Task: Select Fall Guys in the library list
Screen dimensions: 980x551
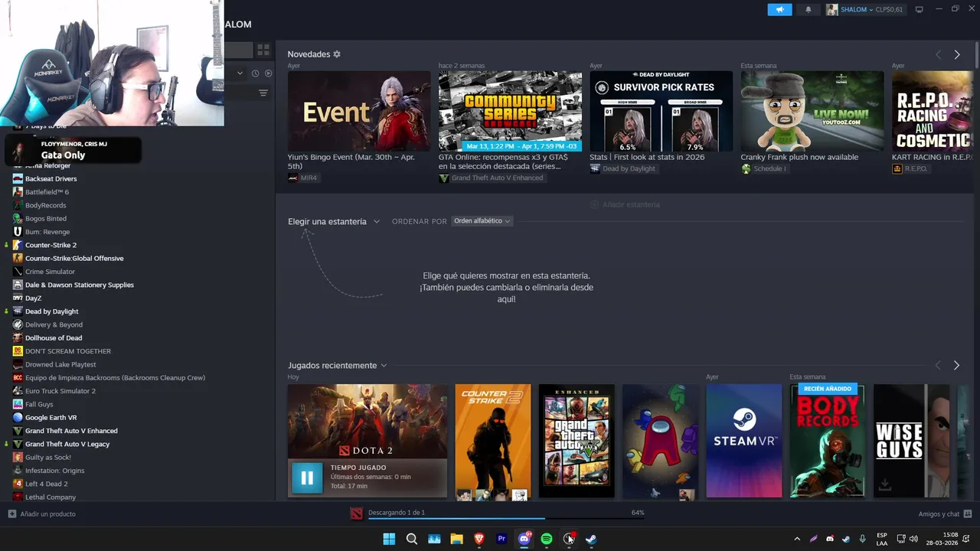Action: tap(39, 404)
